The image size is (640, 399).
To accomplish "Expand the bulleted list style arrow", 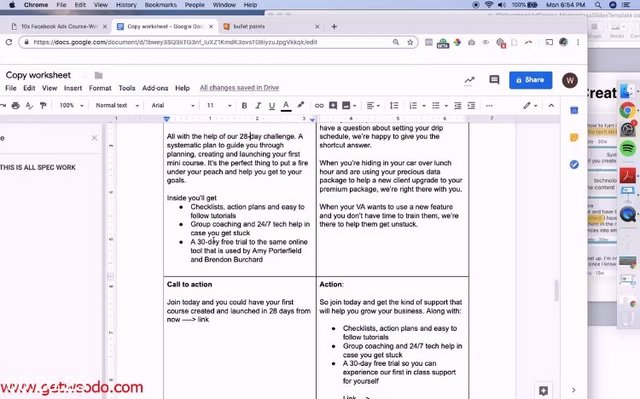I will click(446, 106).
